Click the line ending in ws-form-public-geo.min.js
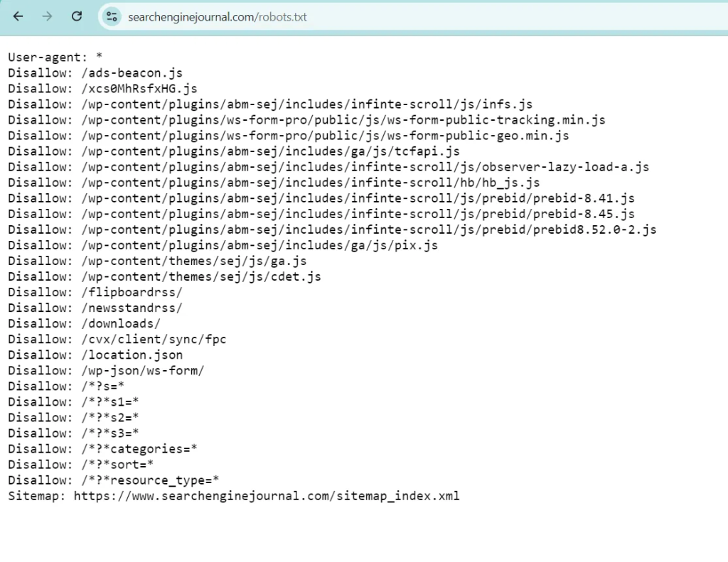 [289, 136]
